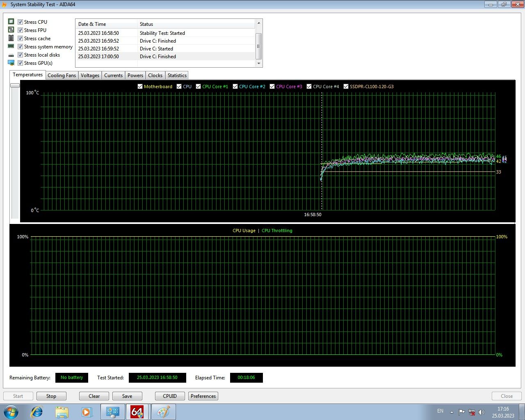Select the AIDA64 taskbar button
Image resolution: width=525 pixels, height=420 pixels.
click(x=137, y=412)
